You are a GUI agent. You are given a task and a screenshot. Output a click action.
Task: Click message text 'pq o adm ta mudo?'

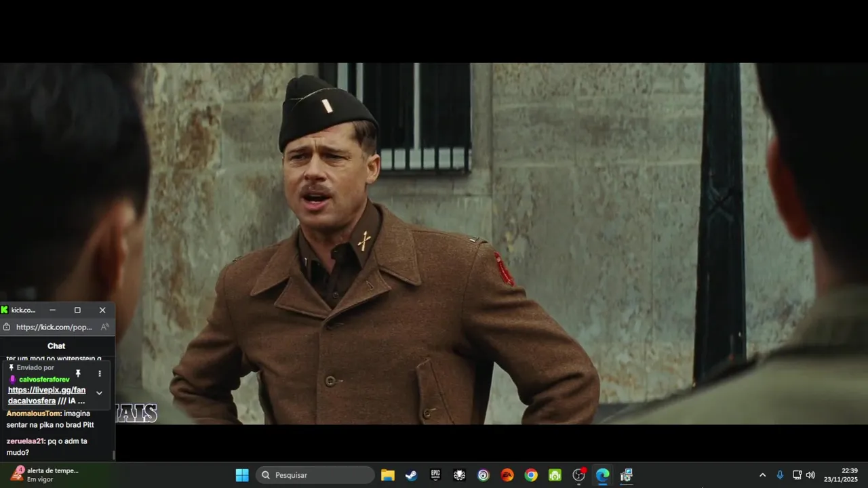(47, 447)
